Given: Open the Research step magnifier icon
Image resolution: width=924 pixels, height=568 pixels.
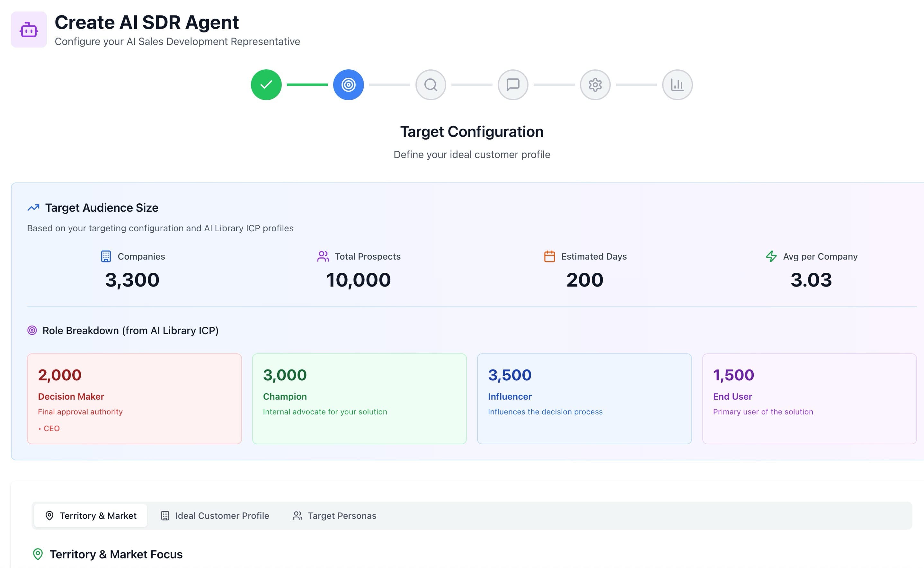Looking at the screenshot, I should point(431,85).
